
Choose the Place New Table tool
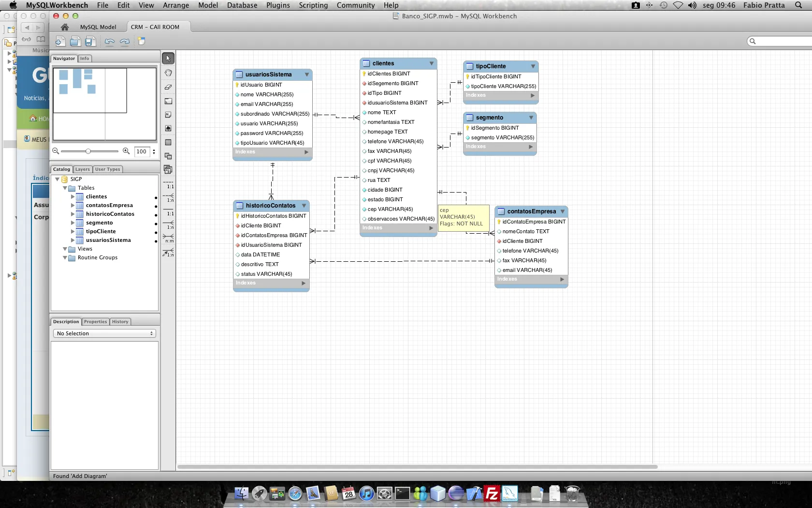tap(168, 143)
